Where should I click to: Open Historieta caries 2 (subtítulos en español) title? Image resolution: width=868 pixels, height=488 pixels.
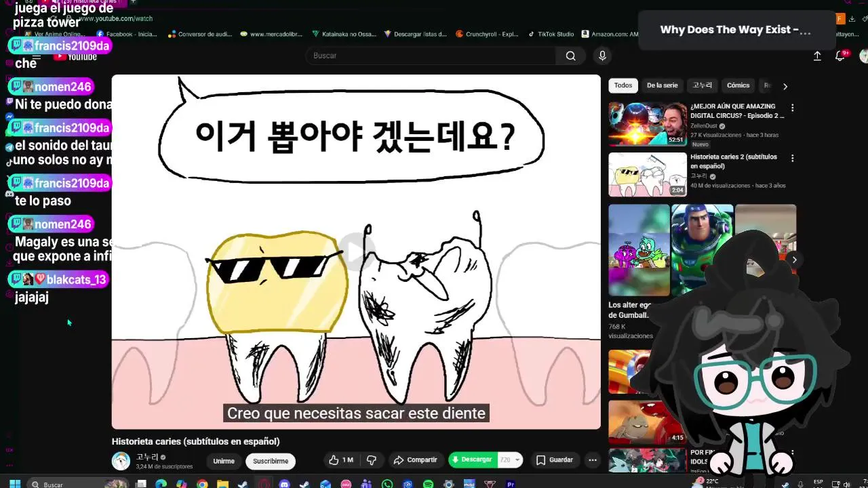click(x=734, y=161)
